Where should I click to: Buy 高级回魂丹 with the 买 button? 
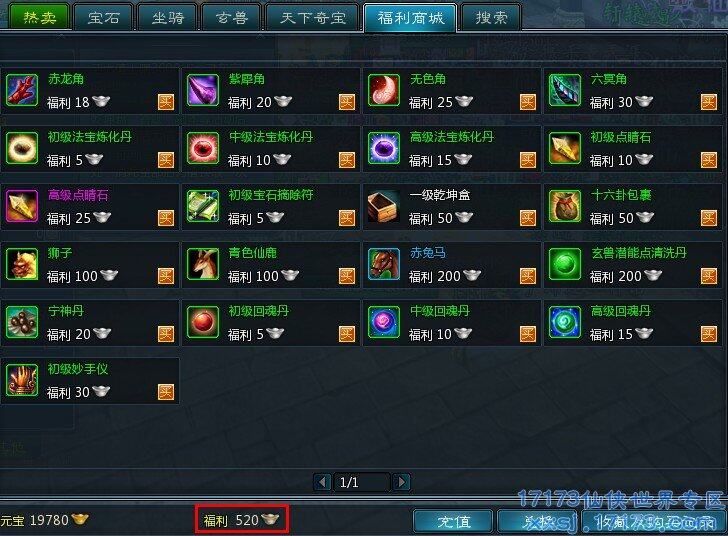tap(709, 333)
